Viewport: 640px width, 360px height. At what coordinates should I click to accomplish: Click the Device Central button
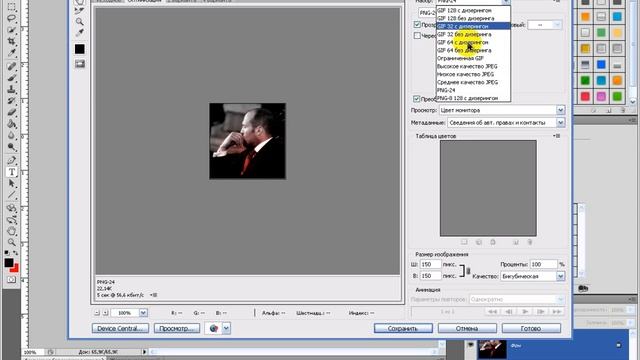tap(120, 328)
